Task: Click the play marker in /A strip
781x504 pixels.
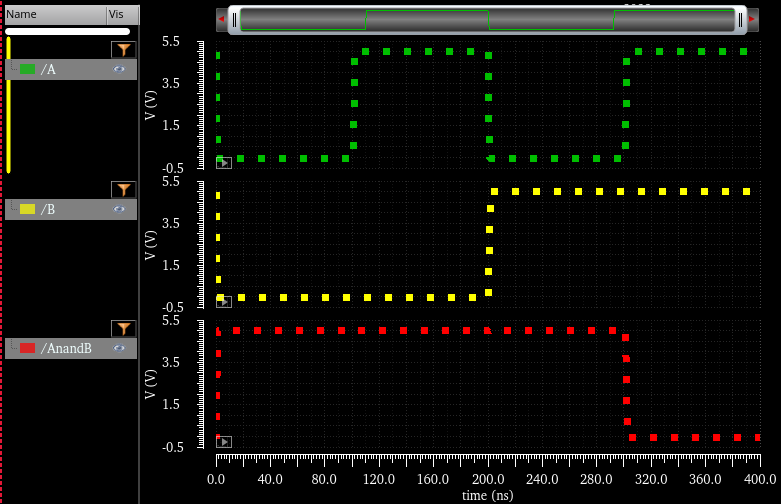Action: [224, 163]
